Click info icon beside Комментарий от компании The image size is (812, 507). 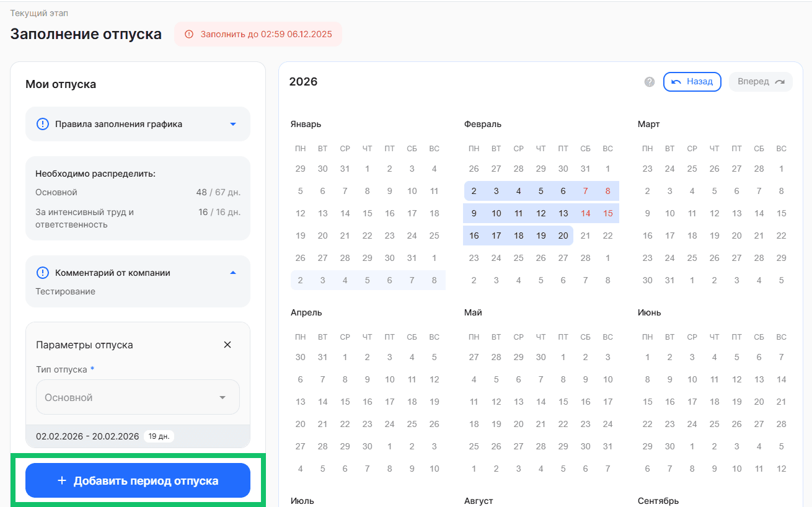(x=42, y=273)
